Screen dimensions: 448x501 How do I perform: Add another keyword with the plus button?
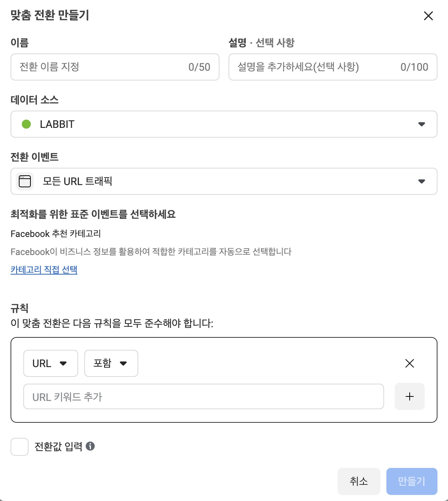[410, 396]
